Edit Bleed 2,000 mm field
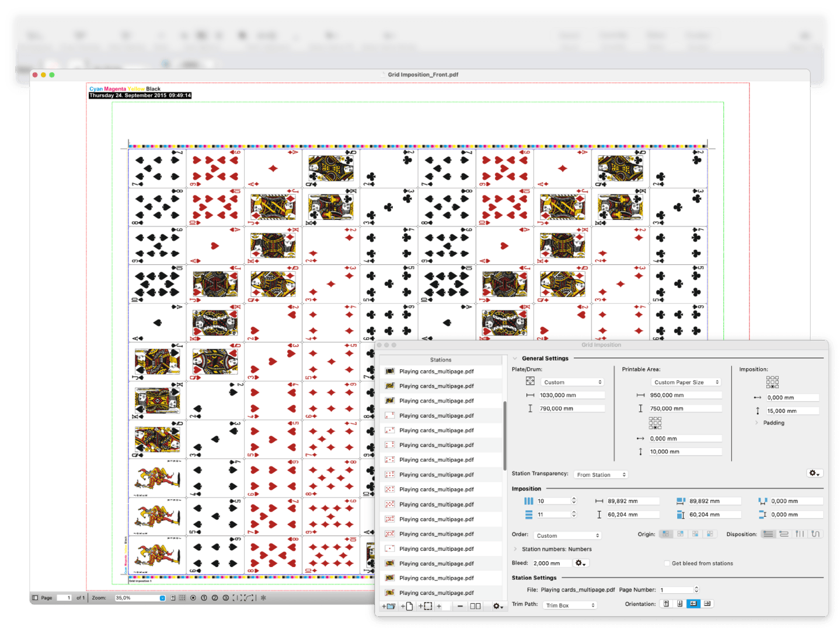Screen dimensions: 840x630 552,563
